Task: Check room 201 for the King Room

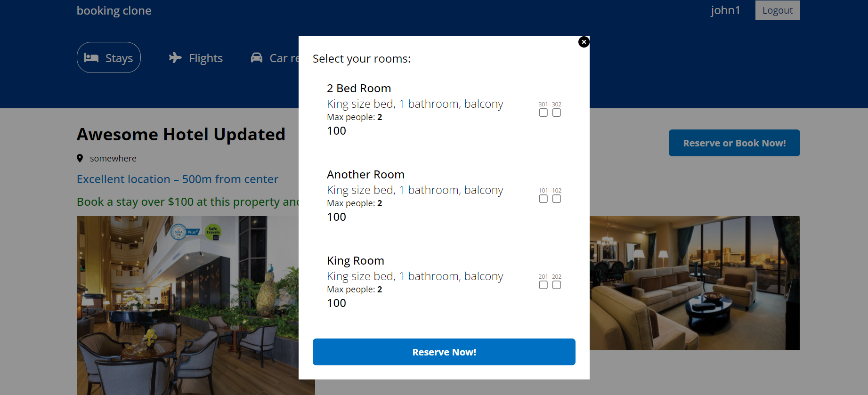Action: [x=543, y=285]
